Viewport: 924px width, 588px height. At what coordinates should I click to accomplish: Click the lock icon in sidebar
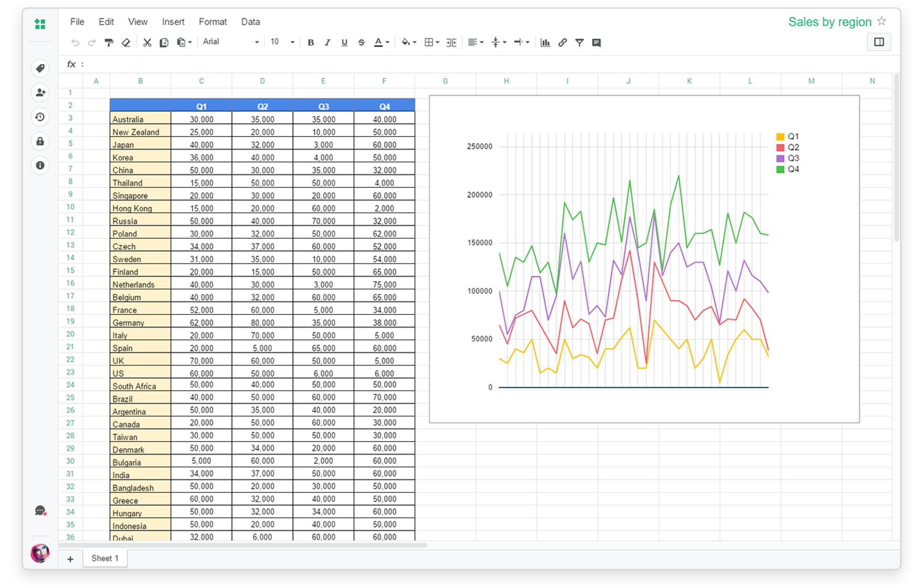(40, 141)
